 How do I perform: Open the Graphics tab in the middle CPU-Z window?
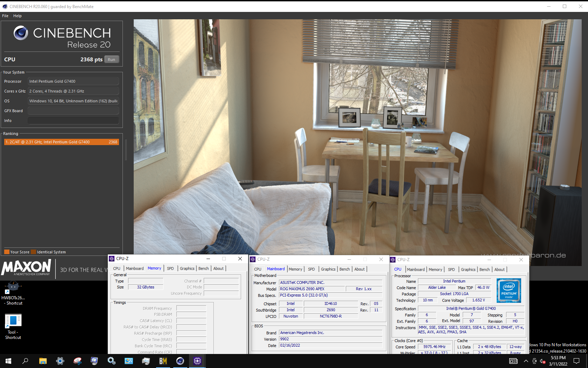click(x=328, y=269)
